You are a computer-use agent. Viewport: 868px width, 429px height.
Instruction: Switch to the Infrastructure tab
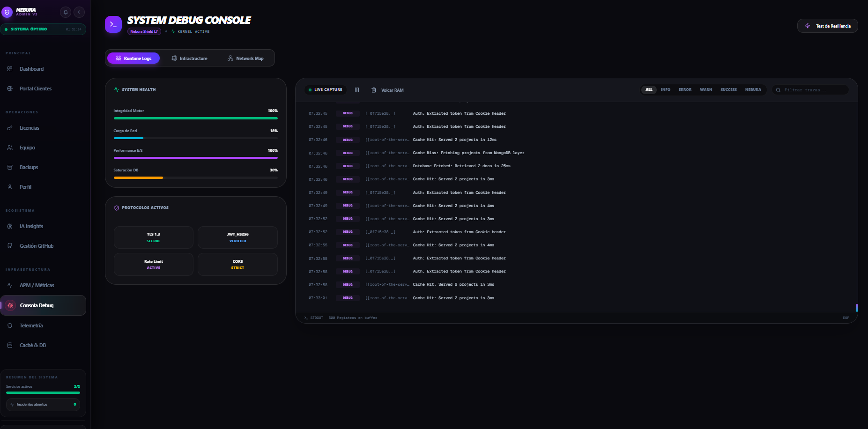(189, 58)
